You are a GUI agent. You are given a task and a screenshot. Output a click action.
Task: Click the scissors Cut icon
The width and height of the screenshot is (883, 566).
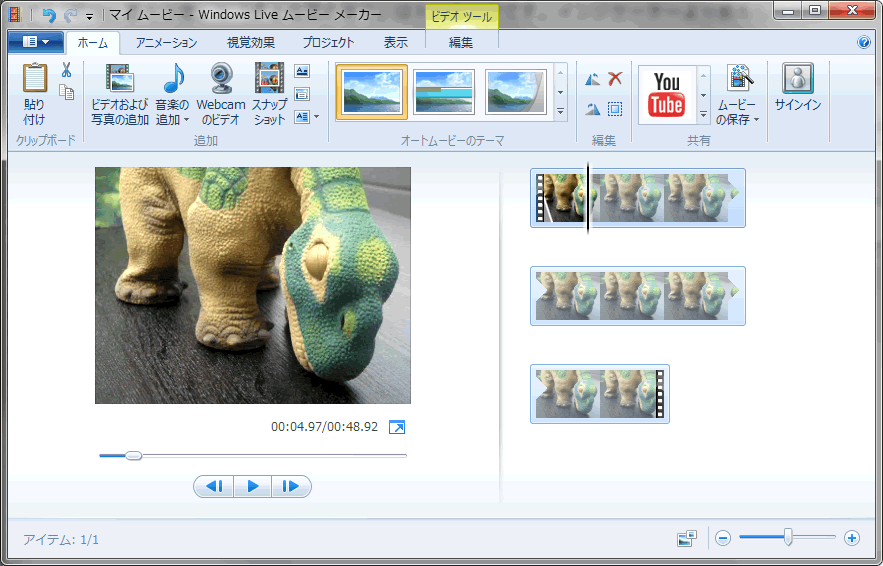(x=66, y=70)
